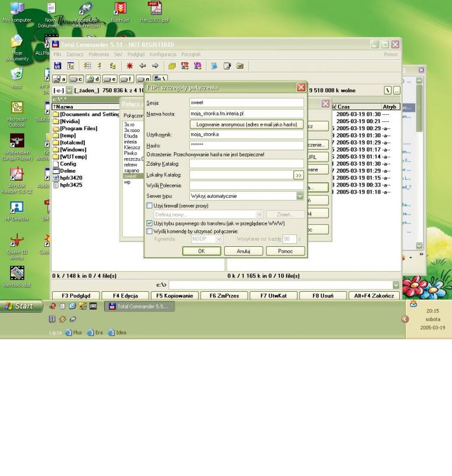Viewport: 452px width, 476px height.
Task: Click F8 Usuń button
Action: point(323,295)
